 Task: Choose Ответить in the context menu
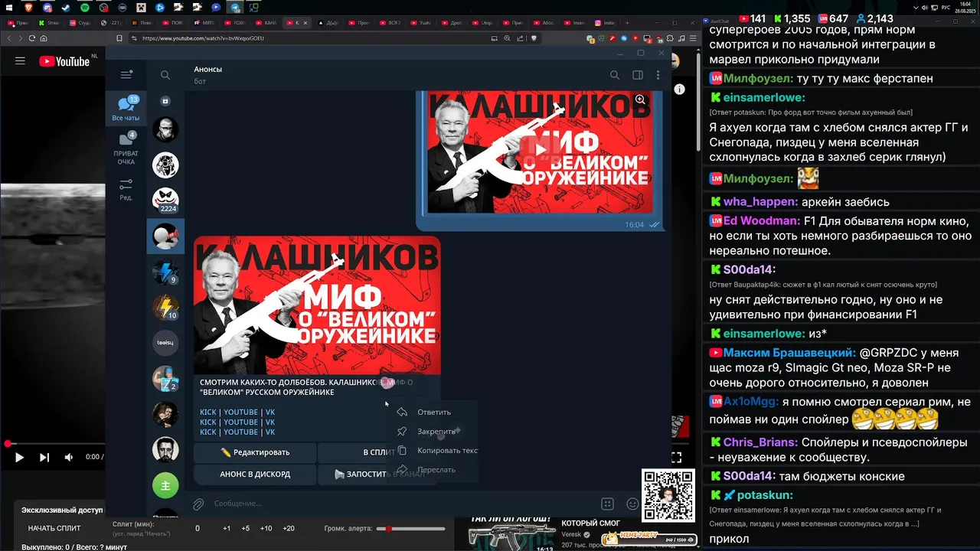tap(434, 412)
